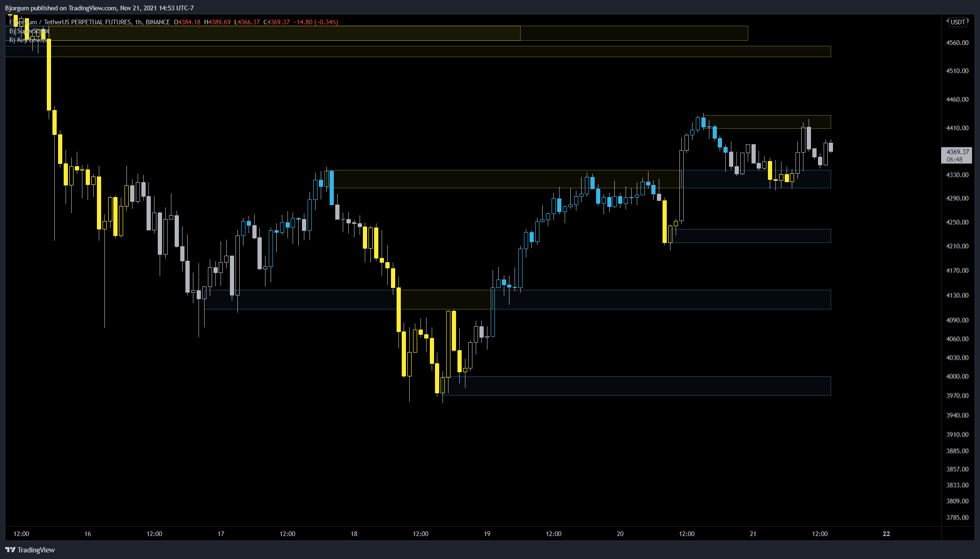Screen dimensions: 980x559
Task: Click the date label 17 on time axis
Action: click(x=221, y=534)
